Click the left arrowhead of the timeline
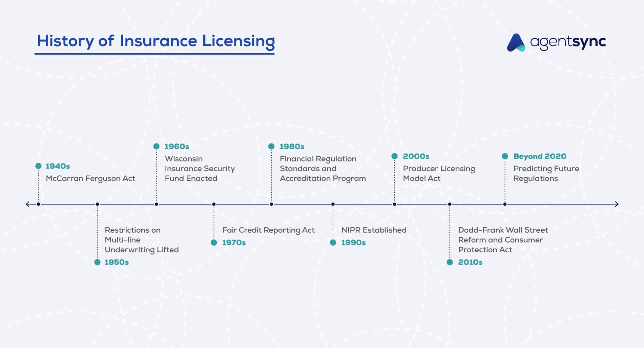The height and width of the screenshot is (348, 644). coord(28,204)
